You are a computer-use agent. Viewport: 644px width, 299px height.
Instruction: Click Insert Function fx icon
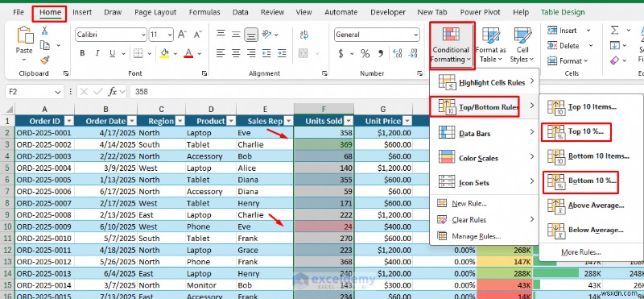click(x=112, y=92)
